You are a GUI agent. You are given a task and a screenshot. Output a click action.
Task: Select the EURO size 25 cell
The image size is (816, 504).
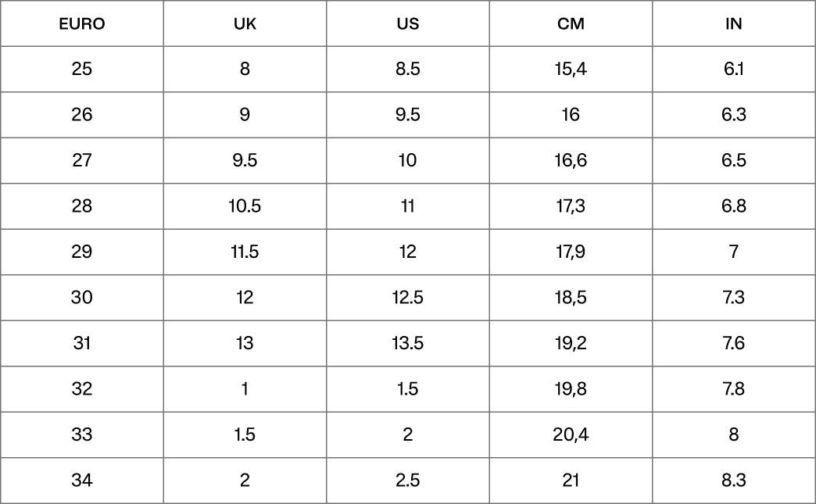(82, 70)
